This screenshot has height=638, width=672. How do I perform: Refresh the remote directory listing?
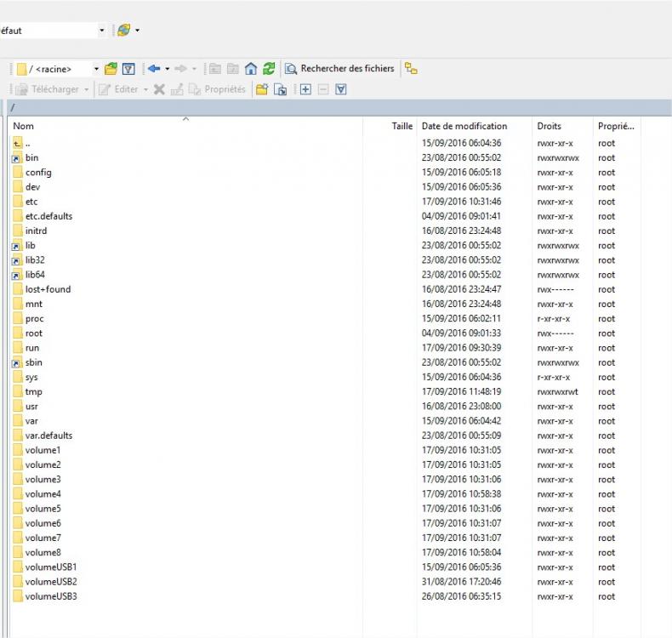tap(269, 69)
